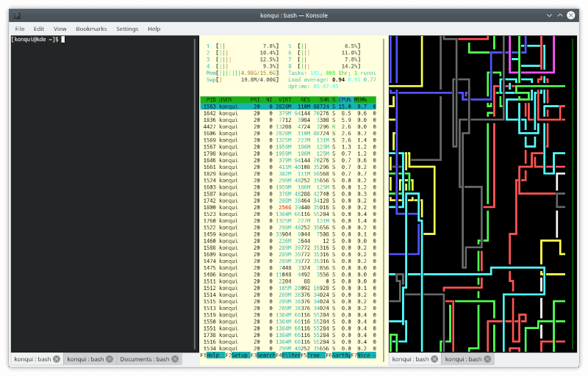Expand the Bookmarks menu
The width and height of the screenshot is (588, 376).
[x=91, y=29]
